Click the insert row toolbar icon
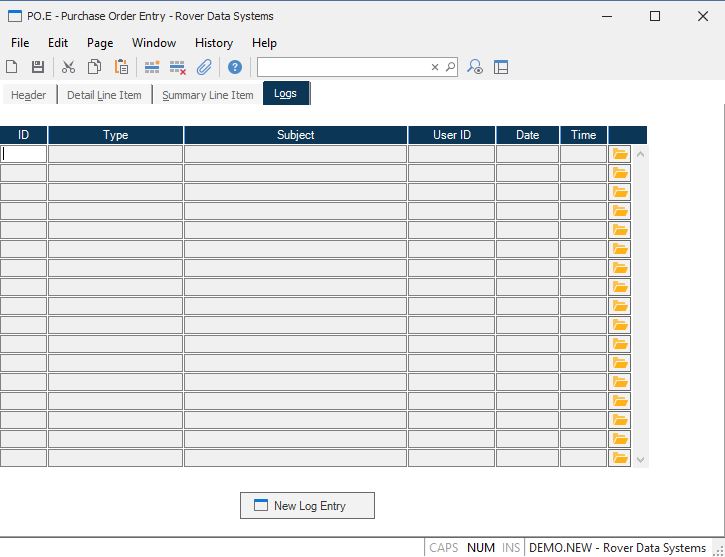The width and height of the screenshot is (725, 557). tap(152, 67)
